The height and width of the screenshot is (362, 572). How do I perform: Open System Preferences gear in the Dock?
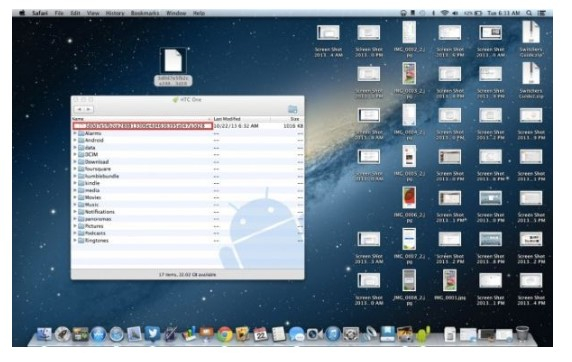point(351,334)
